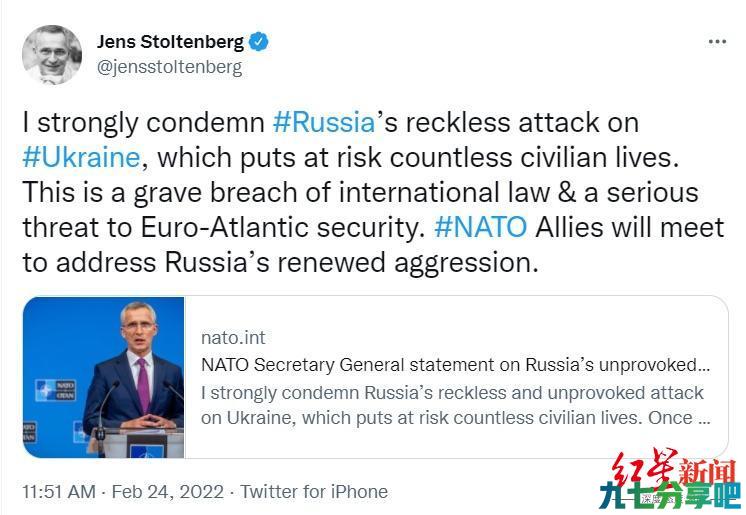Open the nato.int domain link

point(233,337)
